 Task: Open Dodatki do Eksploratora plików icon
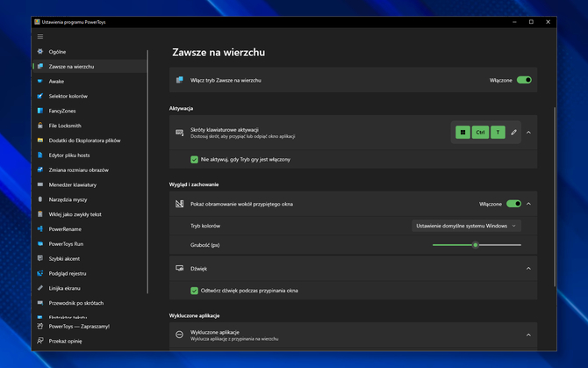(40, 141)
